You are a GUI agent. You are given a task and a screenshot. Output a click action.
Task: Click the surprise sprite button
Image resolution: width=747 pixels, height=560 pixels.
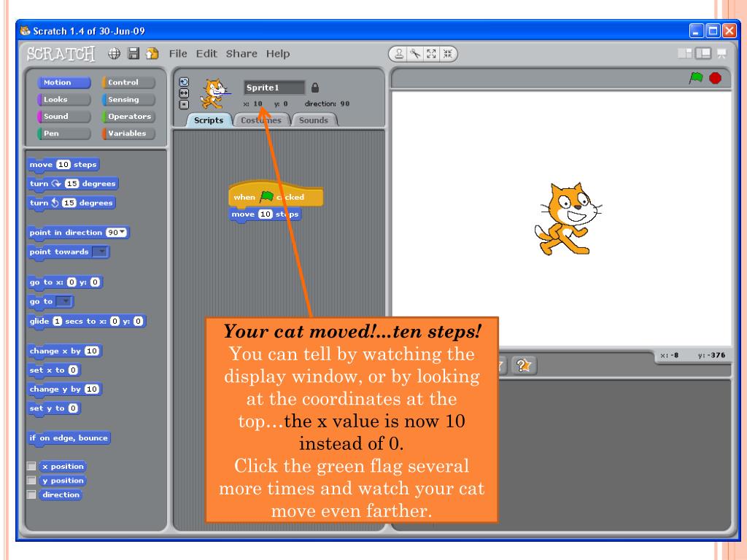[x=524, y=365]
